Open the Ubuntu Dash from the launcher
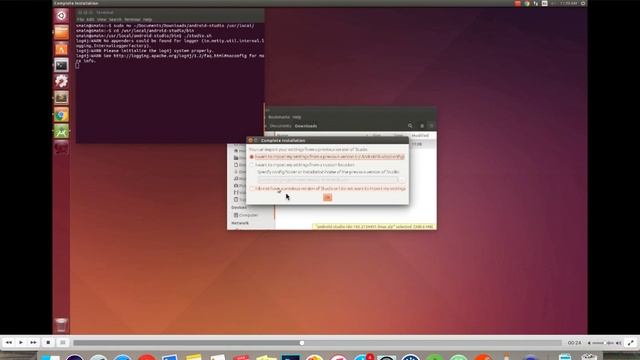Viewport: 640px width, 360px height. (x=61, y=16)
